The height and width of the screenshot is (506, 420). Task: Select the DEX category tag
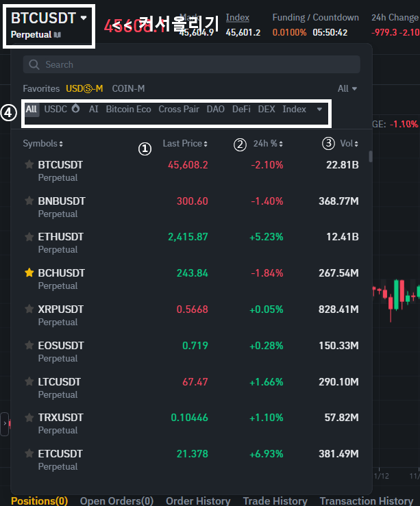267,109
